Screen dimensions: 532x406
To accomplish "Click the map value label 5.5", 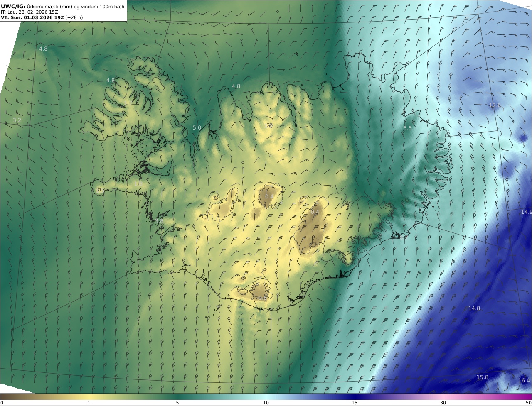I will [408, 128].
